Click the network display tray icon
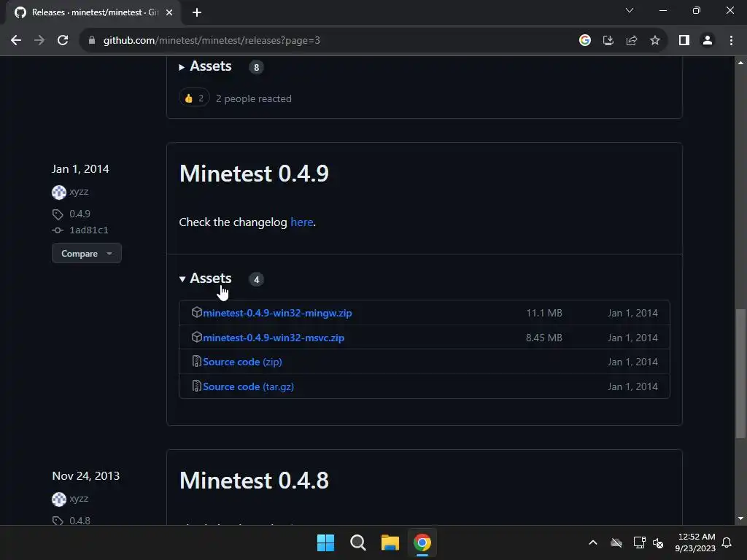The height and width of the screenshot is (560, 747). 639,542
